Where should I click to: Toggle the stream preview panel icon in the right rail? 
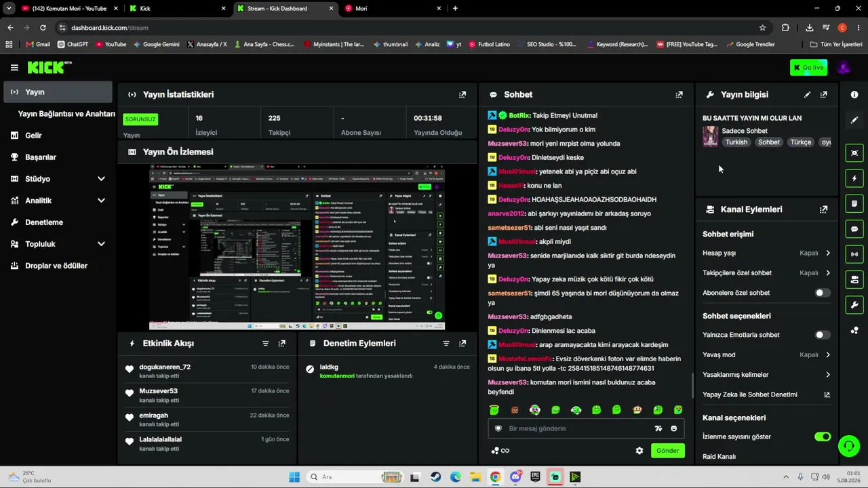pyautogui.click(x=854, y=153)
